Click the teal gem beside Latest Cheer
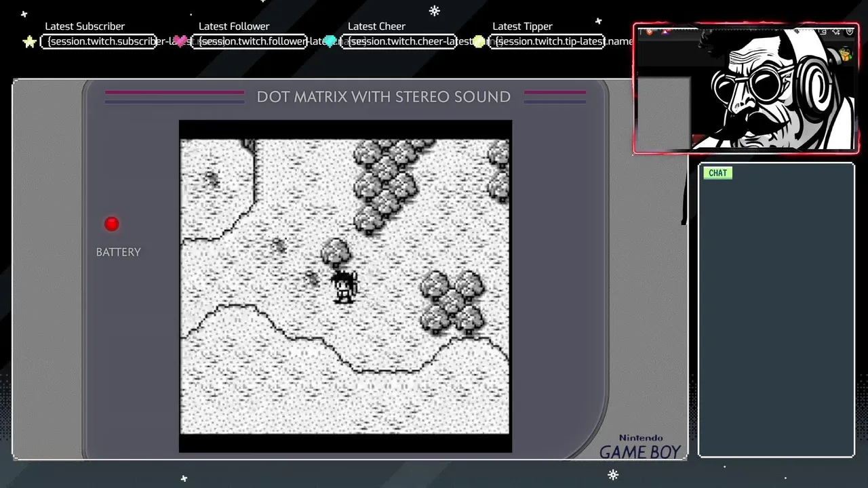868x488 pixels. [330, 42]
